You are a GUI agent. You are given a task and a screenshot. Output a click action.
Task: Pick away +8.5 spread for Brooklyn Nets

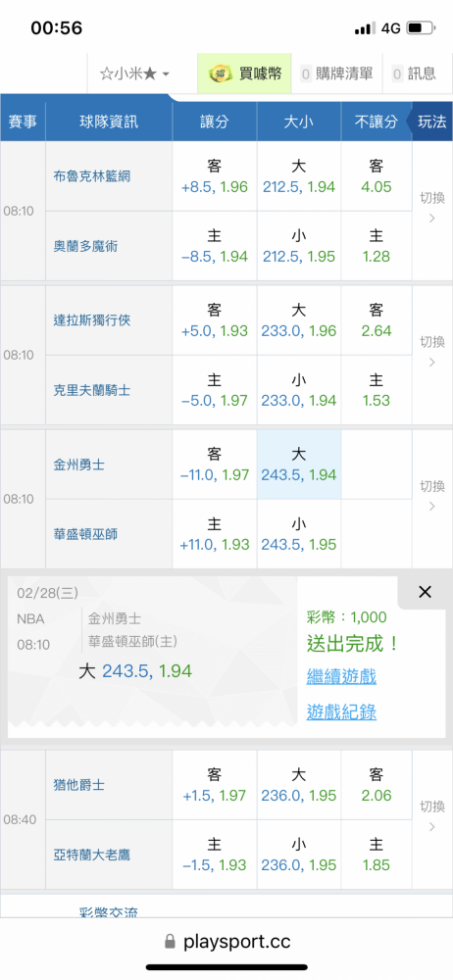(x=215, y=176)
